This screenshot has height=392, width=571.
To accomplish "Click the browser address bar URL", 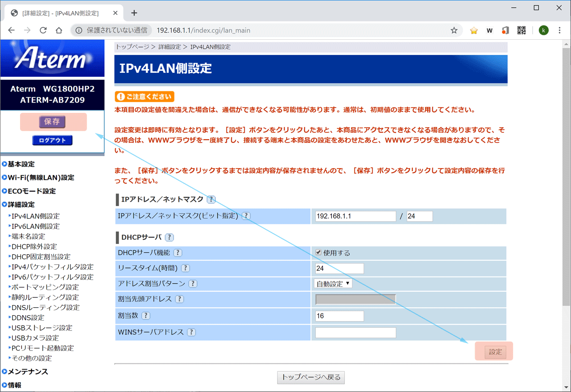I will [203, 30].
